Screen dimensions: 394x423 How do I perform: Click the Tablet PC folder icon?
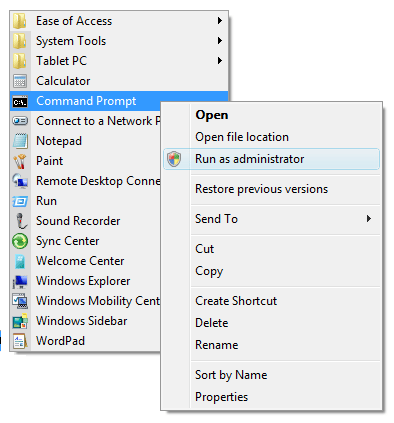20,61
